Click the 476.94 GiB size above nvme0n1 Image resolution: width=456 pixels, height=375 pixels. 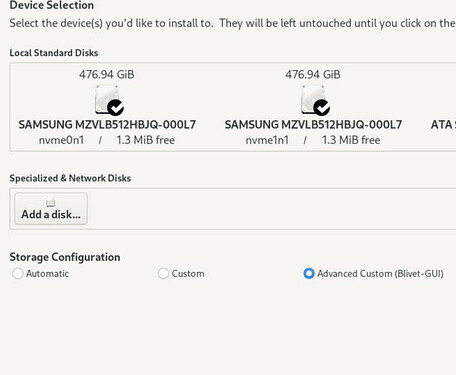107,74
